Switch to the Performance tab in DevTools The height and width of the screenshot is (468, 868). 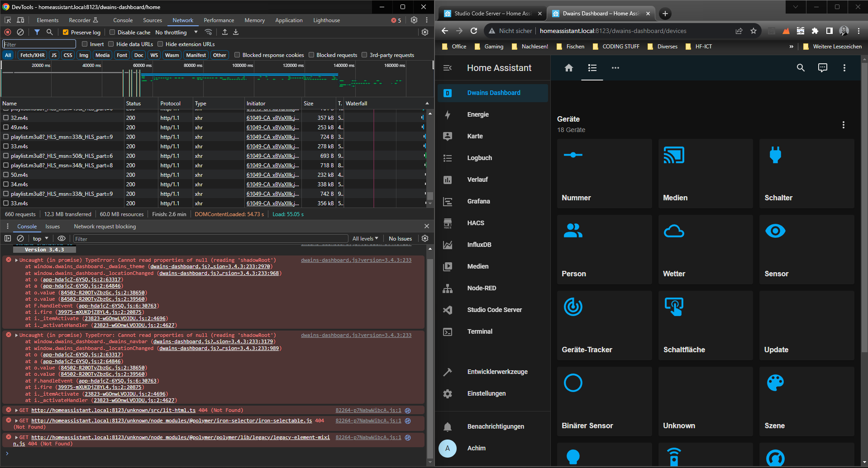219,20
